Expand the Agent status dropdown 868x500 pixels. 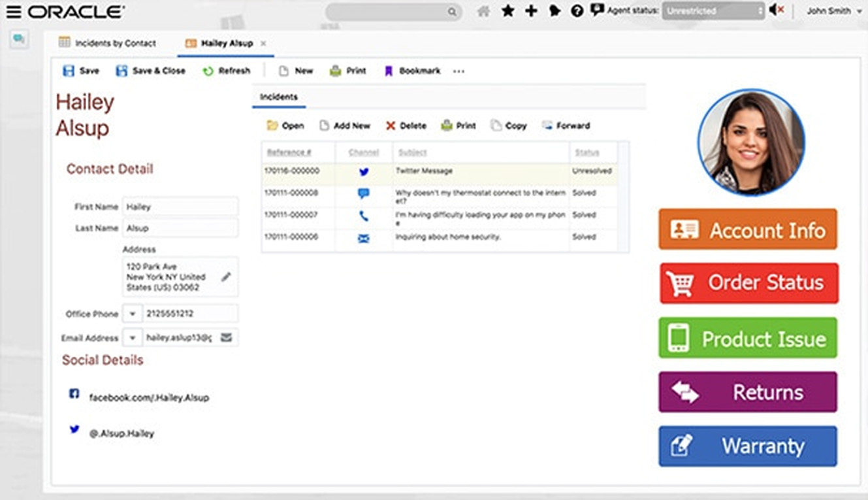(713, 11)
